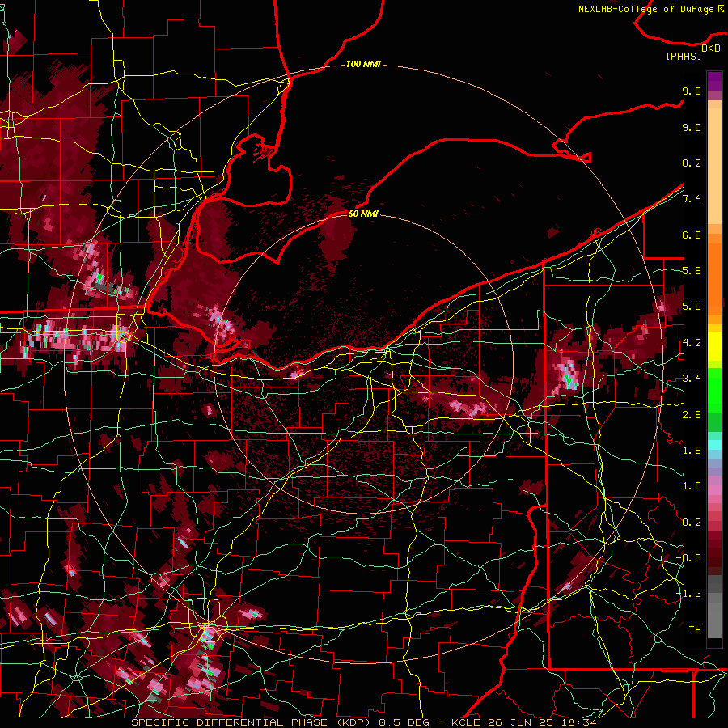Click the "KCLE" station identifier
The image size is (728, 728).
pos(465,722)
